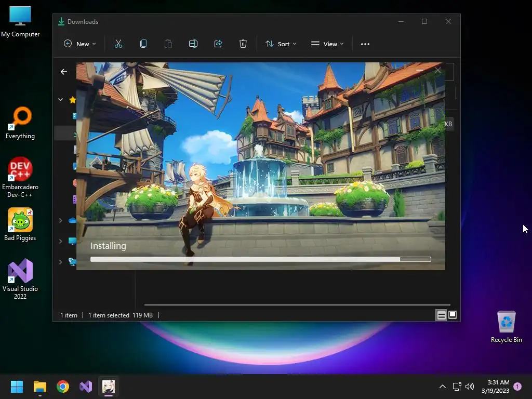Launch the Bad Piggies desktop shortcut
The height and width of the screenshot is (399, 532).
20,224
